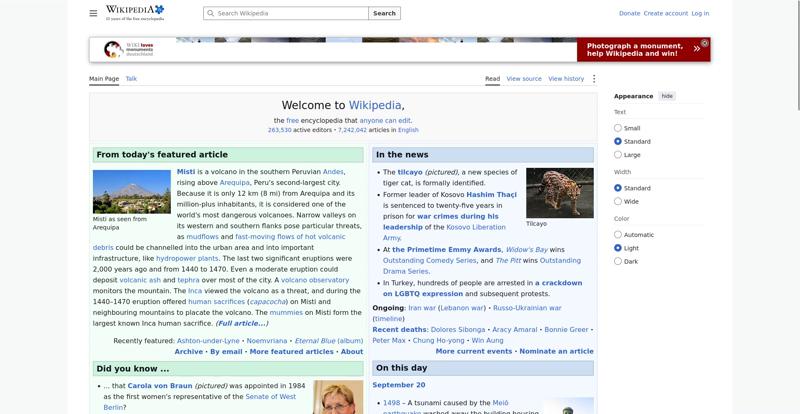The image size is (800, 414).
Task: Click the 7,242,042 articles count link
Action: click(352, 130)
